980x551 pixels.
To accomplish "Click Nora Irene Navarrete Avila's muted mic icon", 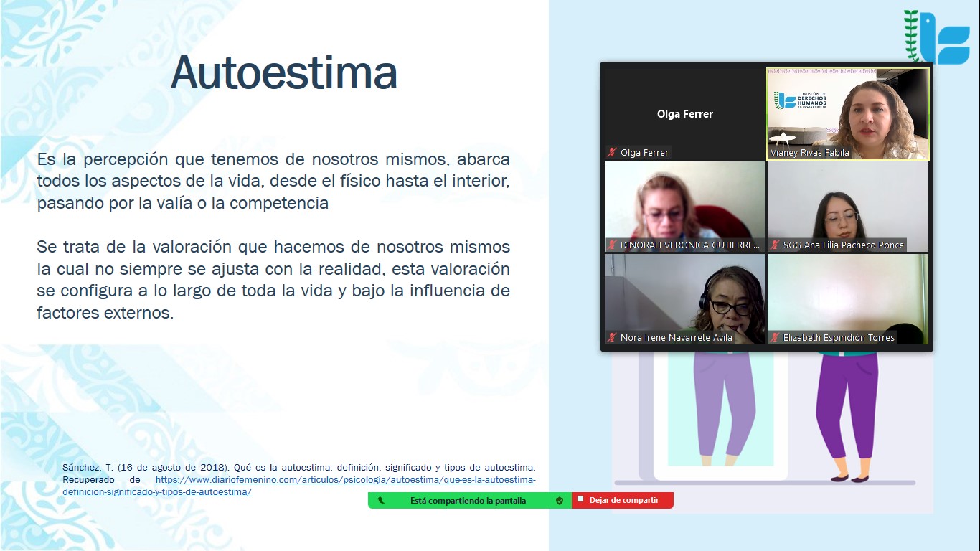I will coord(612,337).
